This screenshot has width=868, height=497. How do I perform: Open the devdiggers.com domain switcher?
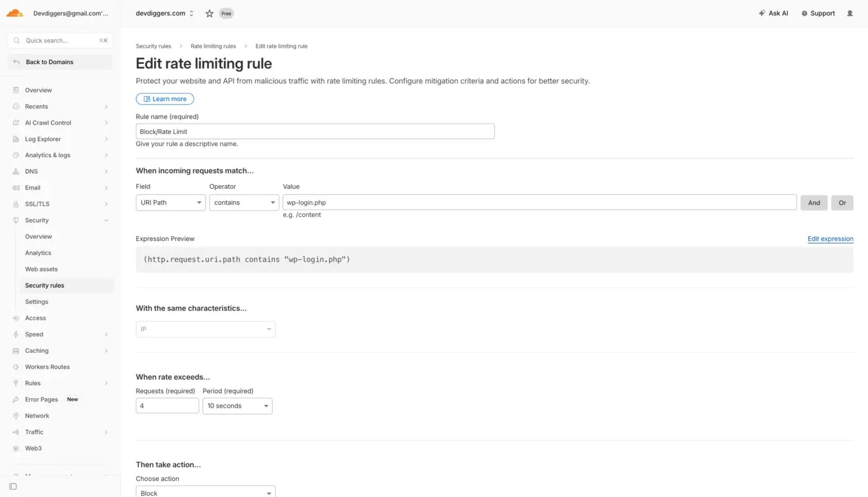click(x=165, y=13)
